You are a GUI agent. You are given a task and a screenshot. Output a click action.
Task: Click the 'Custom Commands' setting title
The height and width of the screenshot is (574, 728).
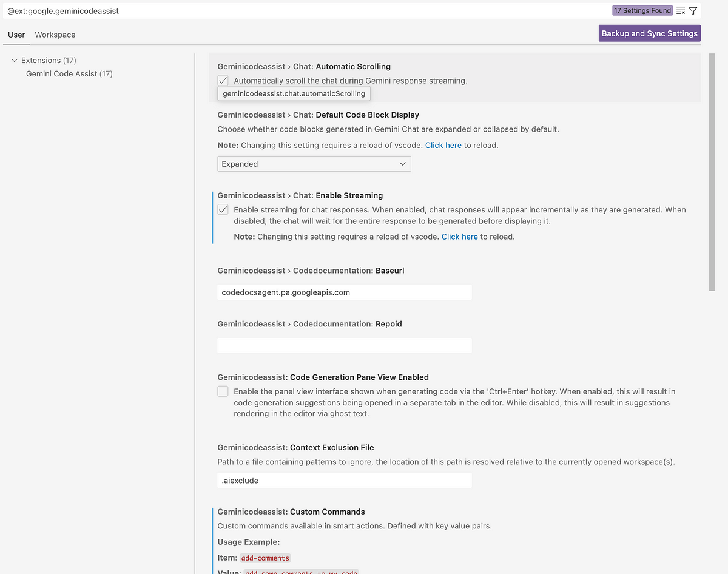tap(328, 512)
